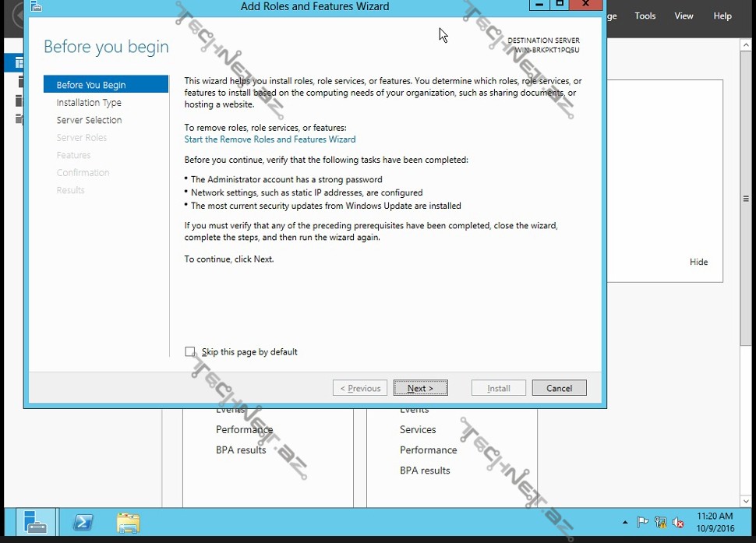Viewport: 756px width, 543px height.
Task: Open the Help menu
Action: (x=722, y=16)
